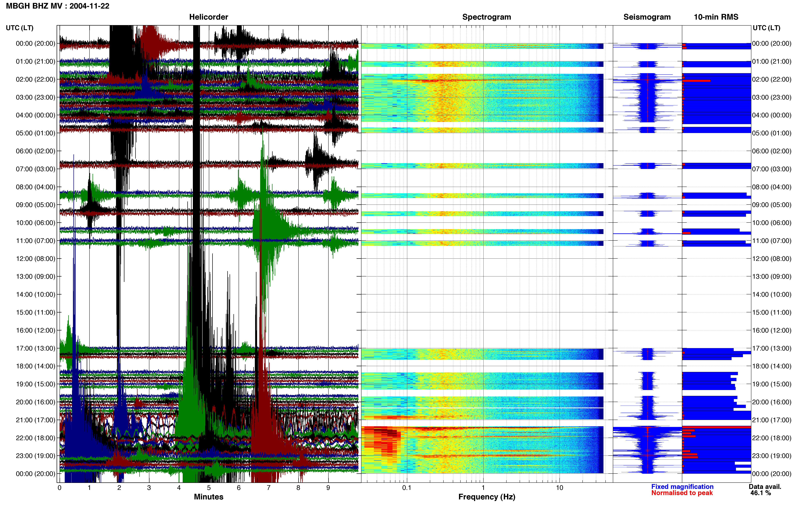Viewport: 812px width, 508px height.
Task: Click the 'Seismogram' panel heading
Action: coord(647,17)
